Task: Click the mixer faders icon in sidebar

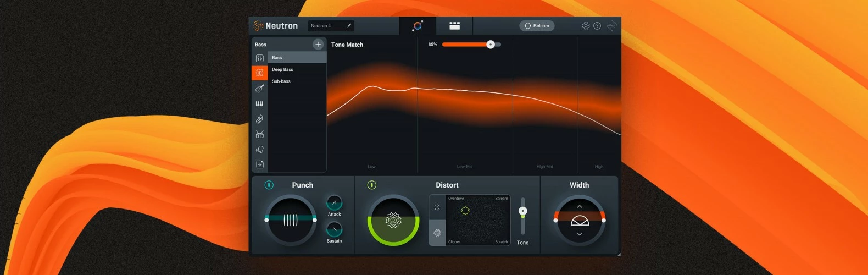Action: click(260, 58)
